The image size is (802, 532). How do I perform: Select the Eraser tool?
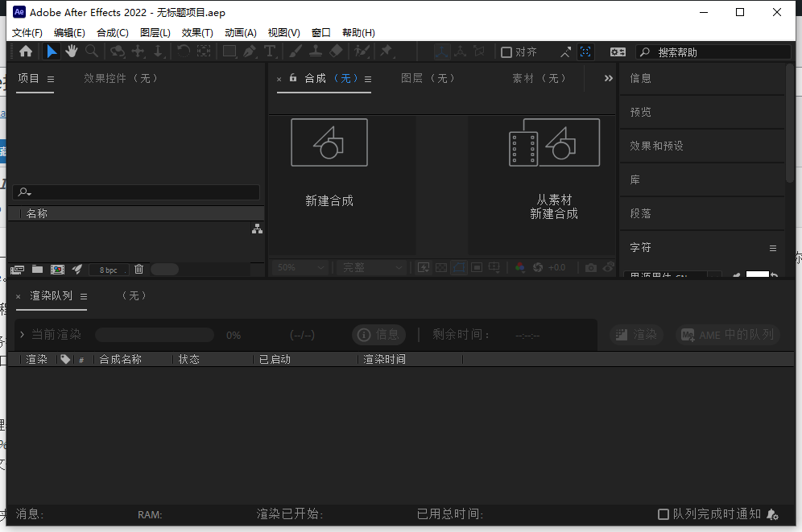pyautogui.click(x=336, y=51)
